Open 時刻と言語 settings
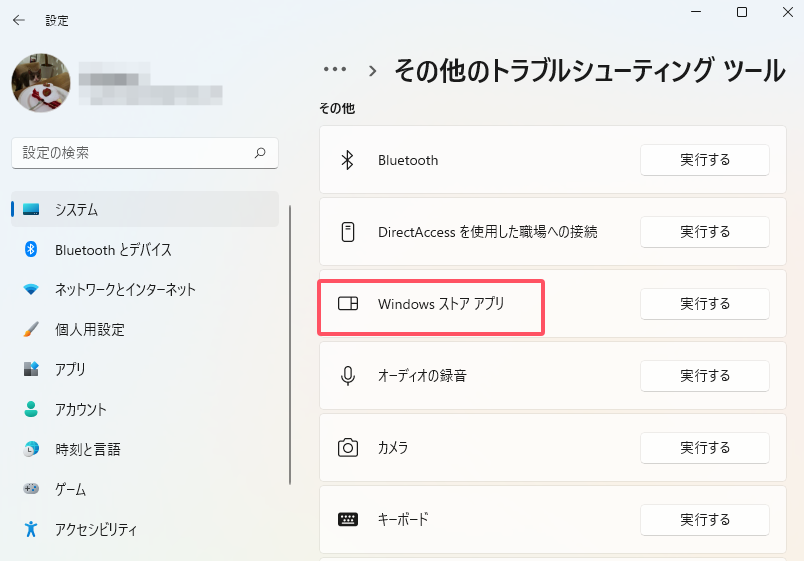The image size is (804, 561). [x=145, y=449]
